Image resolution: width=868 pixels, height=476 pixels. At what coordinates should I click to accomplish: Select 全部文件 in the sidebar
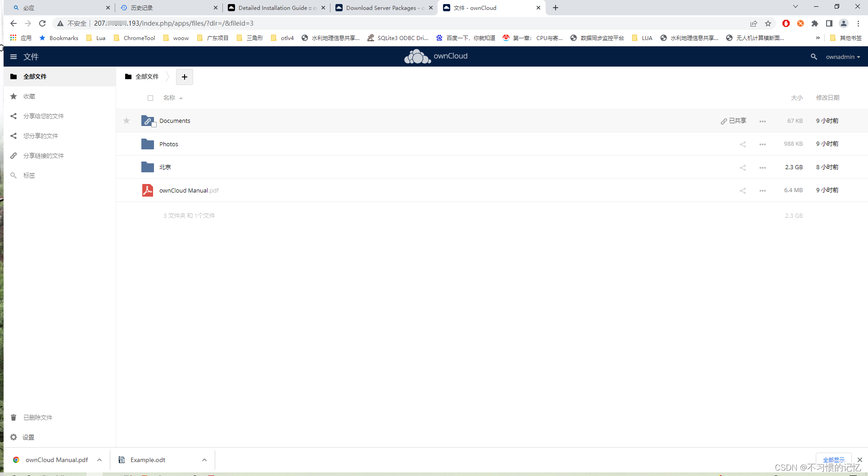pyautogui.click(x=59, y=76)
